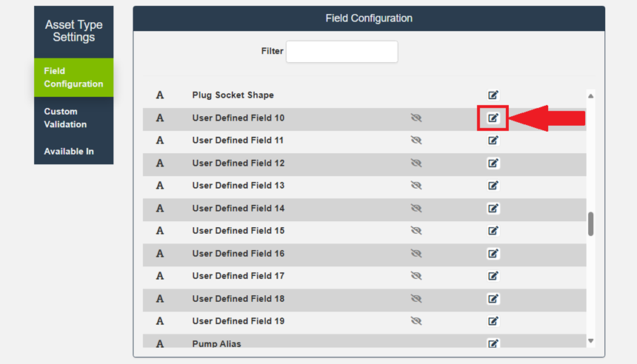Click scrollbar down arrow in field list
The image size is (637, 364).
tap(590, 341)
